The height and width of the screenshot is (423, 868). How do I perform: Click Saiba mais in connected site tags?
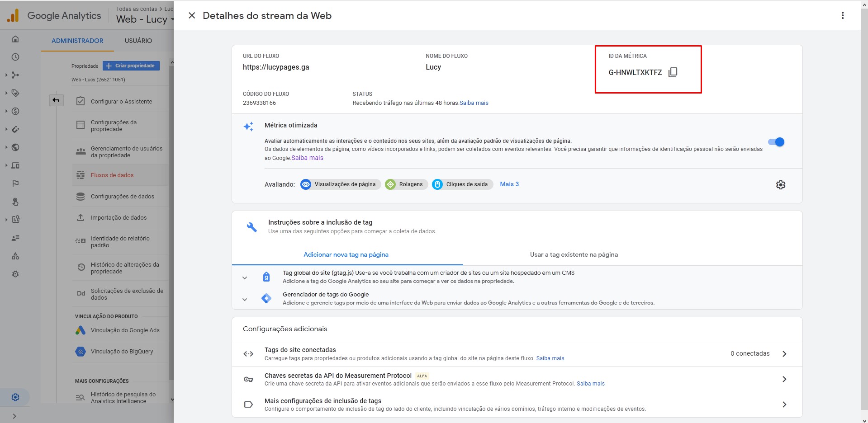point(550,358)
